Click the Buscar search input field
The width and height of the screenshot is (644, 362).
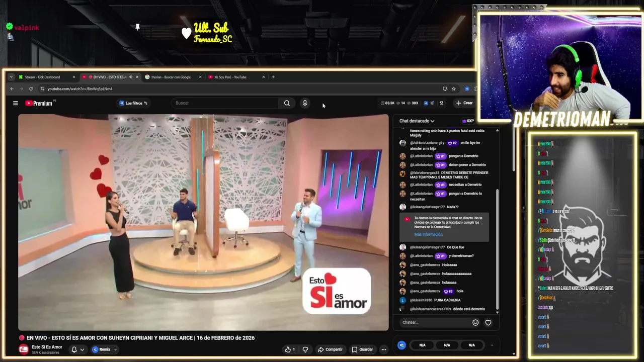pos(224,103)
